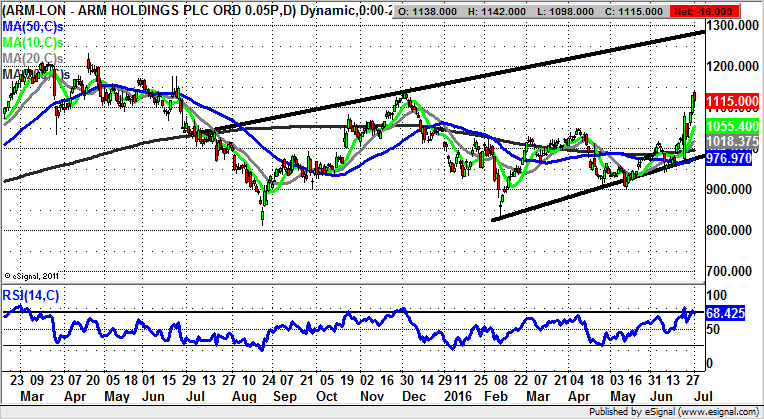
Task: Click the red Net -16.000 box
Action: (729, 9)
